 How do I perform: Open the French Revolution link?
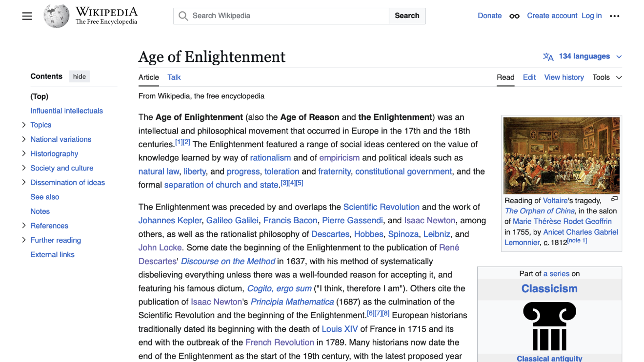pos(280,343)
